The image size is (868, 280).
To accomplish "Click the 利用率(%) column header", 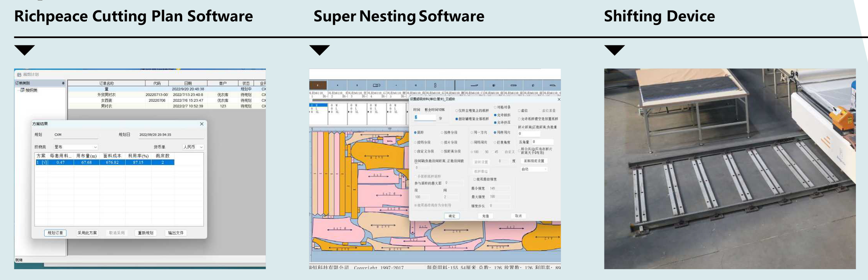I will pyautogui.click(x=138, y=156).
